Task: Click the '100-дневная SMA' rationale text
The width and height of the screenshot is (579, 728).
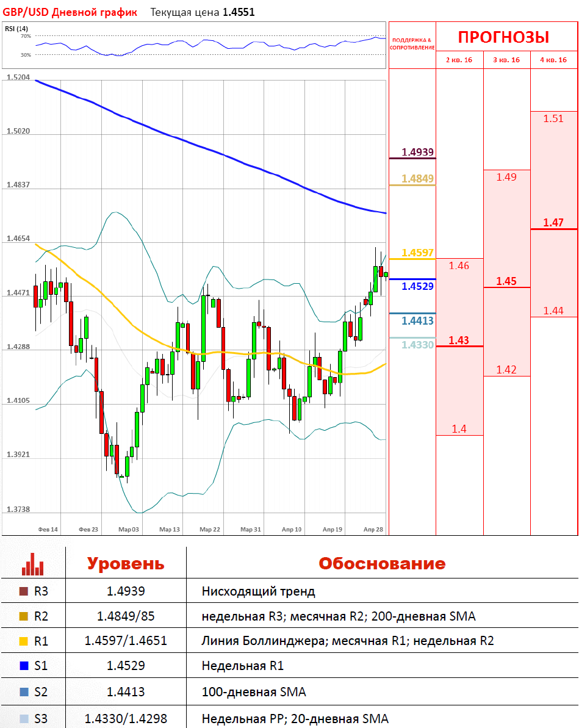Action: (254, 692)
